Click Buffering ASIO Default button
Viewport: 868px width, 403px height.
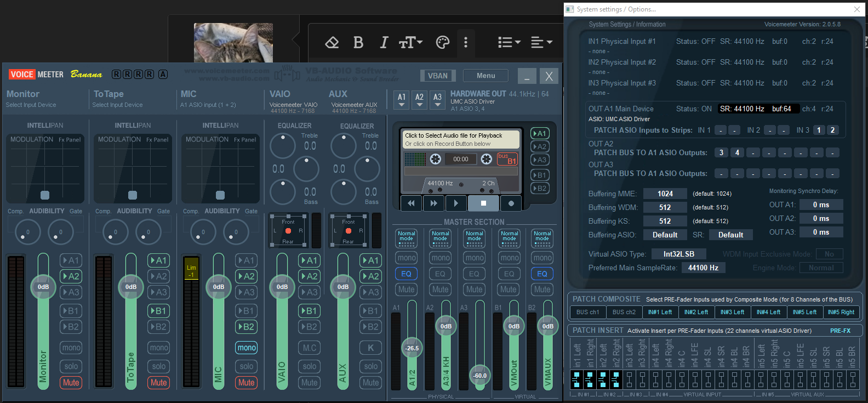tap(665, 235)
